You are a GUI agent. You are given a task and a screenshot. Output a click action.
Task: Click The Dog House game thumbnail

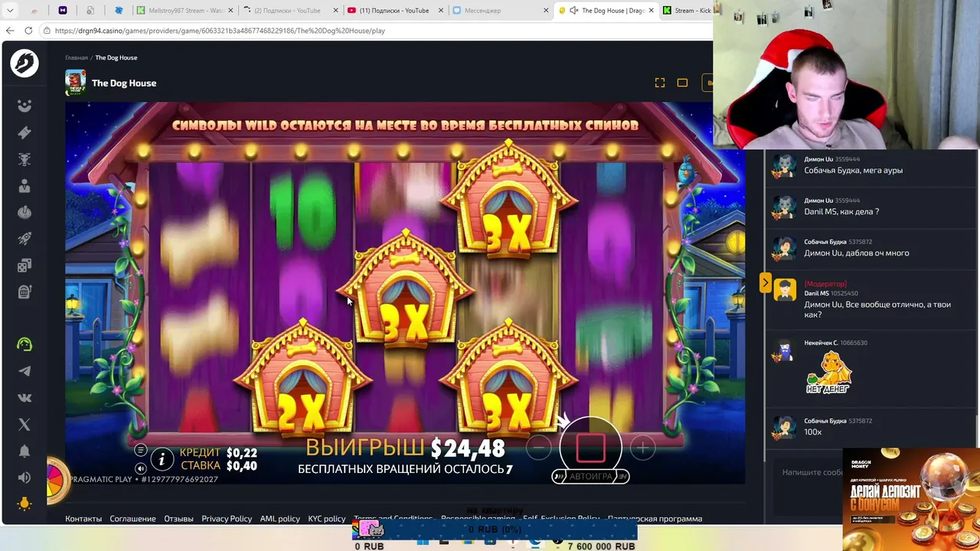[75, 83]
